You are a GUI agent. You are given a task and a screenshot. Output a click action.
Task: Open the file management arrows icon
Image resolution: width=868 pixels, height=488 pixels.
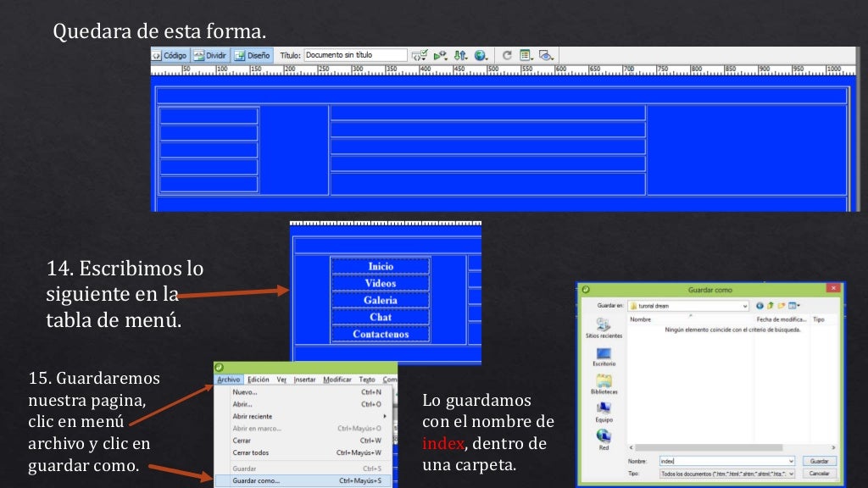(x=460, y=55)
